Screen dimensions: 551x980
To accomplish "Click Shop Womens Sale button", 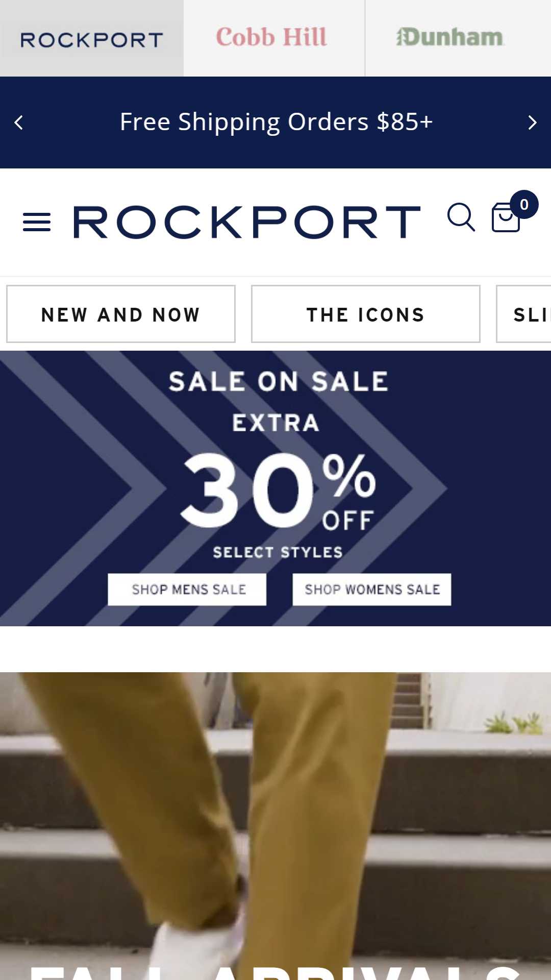I will click(372, 590).
